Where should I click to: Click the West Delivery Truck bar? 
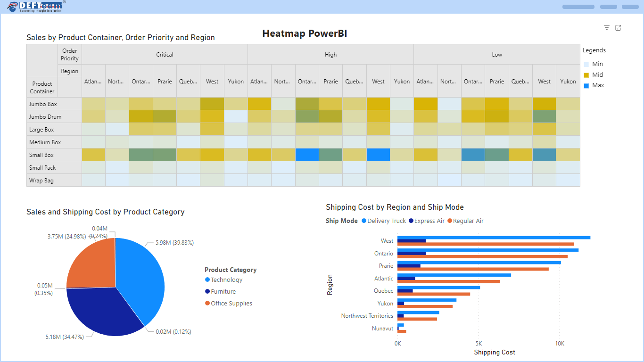pos(494,238)
